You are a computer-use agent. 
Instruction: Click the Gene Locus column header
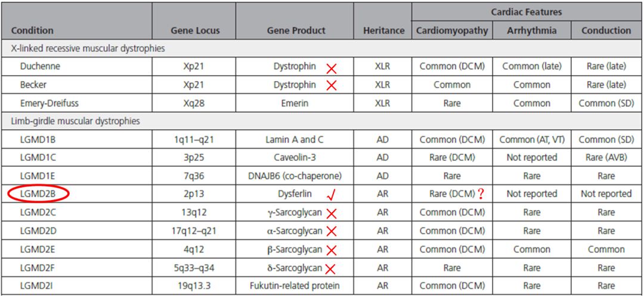(195, 30)
